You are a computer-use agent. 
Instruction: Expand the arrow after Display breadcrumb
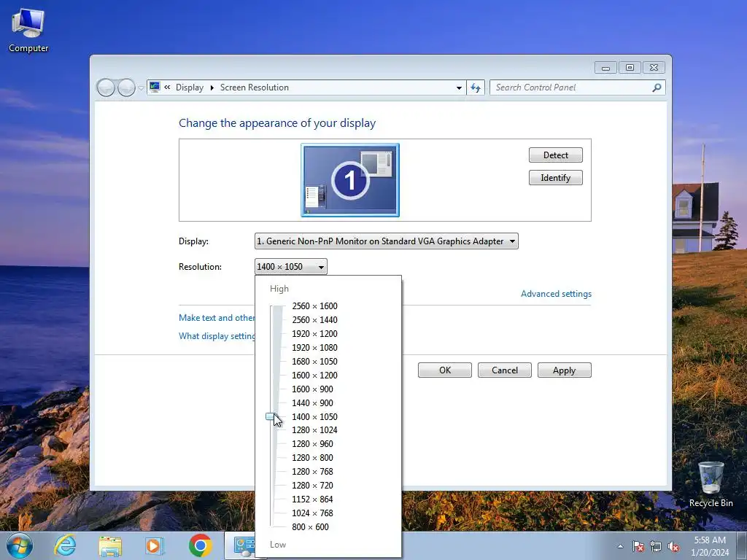coord(212,87)
